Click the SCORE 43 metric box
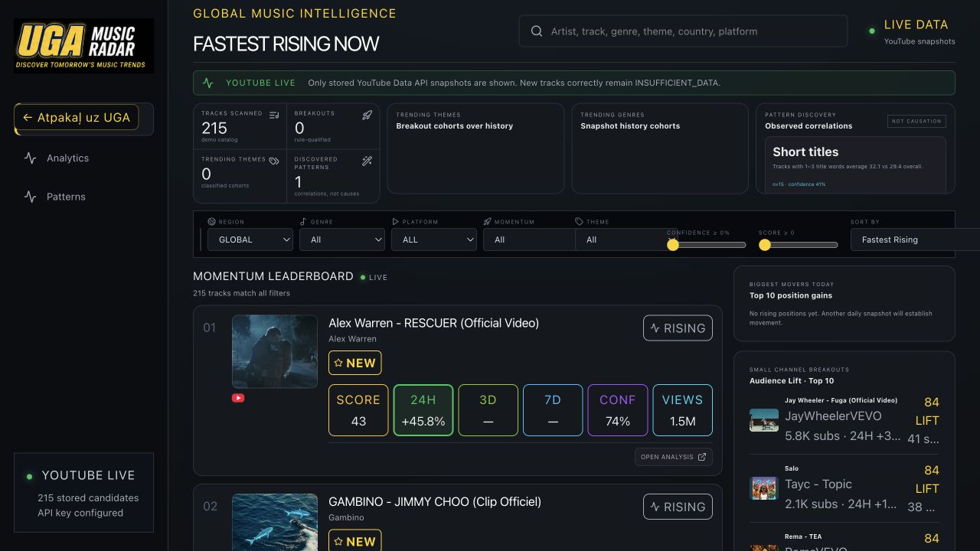Viewport: 980px width, 551px height. pos(358,410)
